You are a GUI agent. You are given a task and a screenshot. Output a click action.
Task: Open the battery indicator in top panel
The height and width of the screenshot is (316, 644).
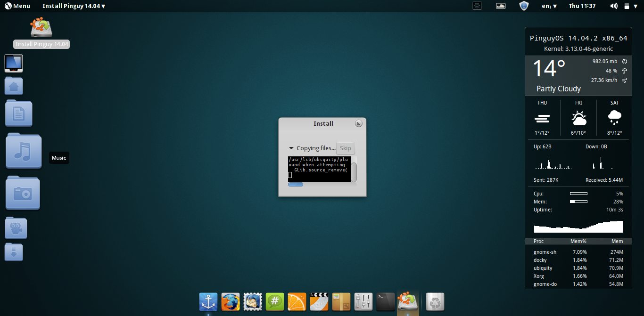tap(627, 6)
